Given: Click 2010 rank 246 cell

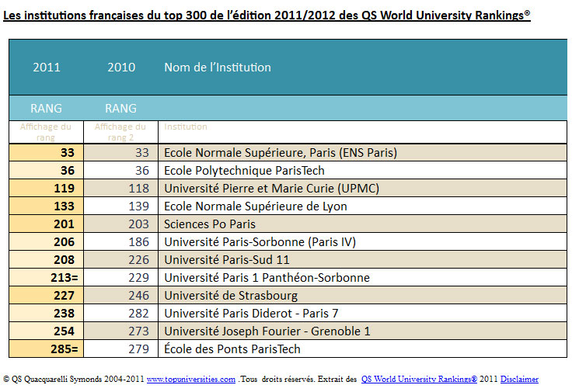Looking at the screenshot, I should (120, 296).
